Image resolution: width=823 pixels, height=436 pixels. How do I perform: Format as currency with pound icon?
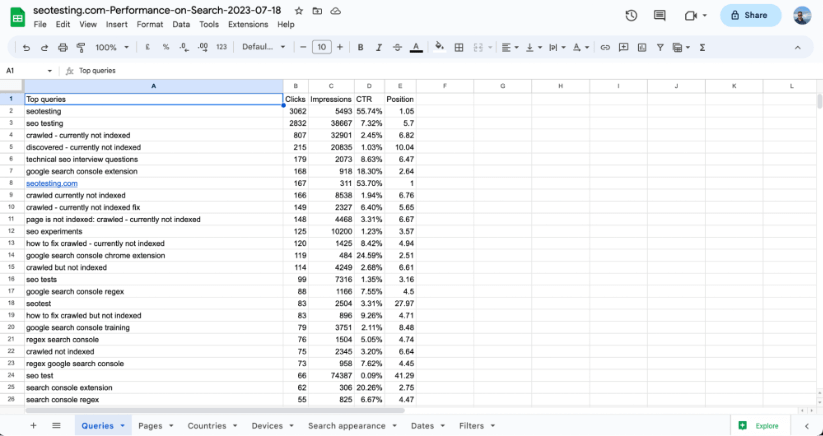pyautogui.click(x=147, y=47)
